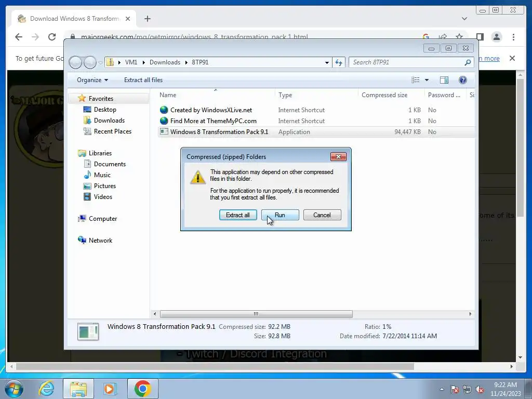The width and height of the screenshot is (532, 399).
Task: Close the Download Windows 8 Transformation tab
Action: point(128,19)
